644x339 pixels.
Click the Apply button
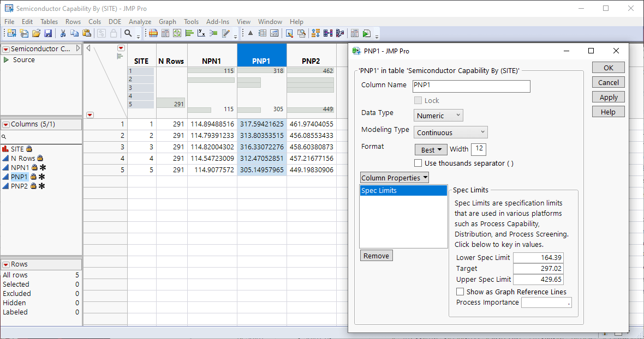coord(608,97)
